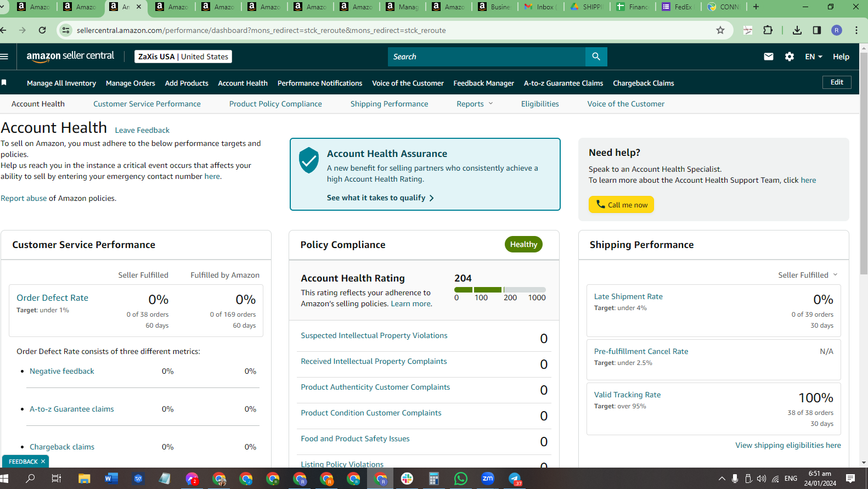The image size is (868, 489).
Task: Switch to the Customer Service Performance tab
Action: (x=147, y=104)
